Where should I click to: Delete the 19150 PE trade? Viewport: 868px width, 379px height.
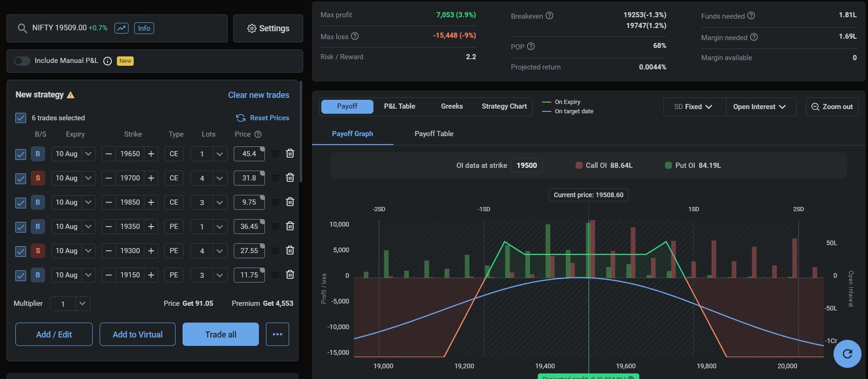[290, 275]
